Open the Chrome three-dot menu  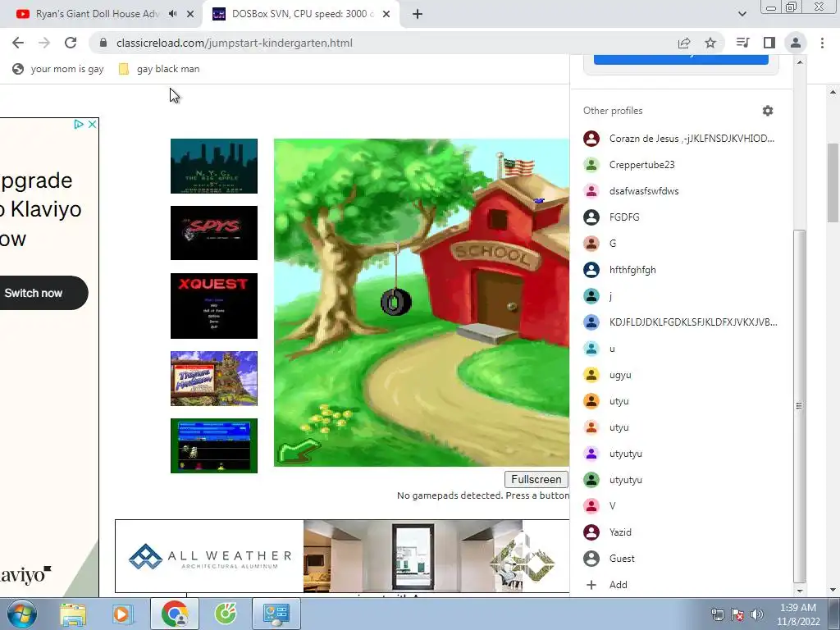[x=822, y=43]
